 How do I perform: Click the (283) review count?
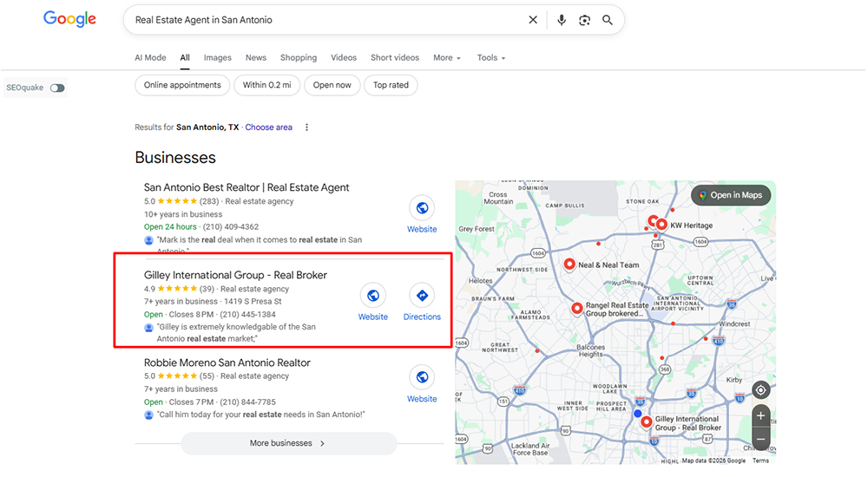pos(208,201)
